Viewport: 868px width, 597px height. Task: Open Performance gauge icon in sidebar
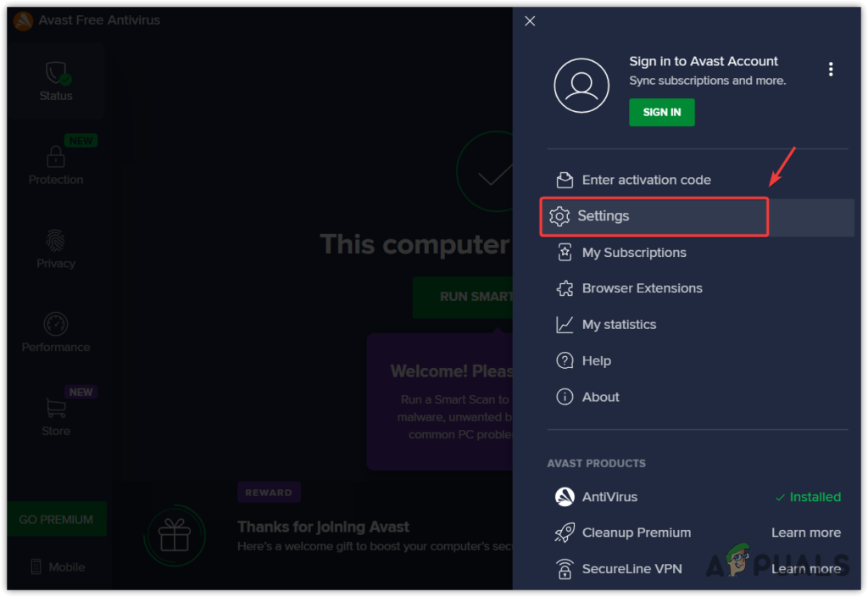pyautogui.click(x=56, y=324)
